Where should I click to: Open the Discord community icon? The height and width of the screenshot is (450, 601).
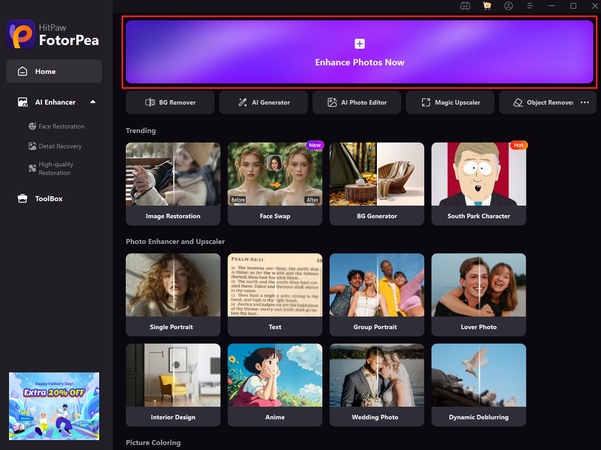click(465, 6)
